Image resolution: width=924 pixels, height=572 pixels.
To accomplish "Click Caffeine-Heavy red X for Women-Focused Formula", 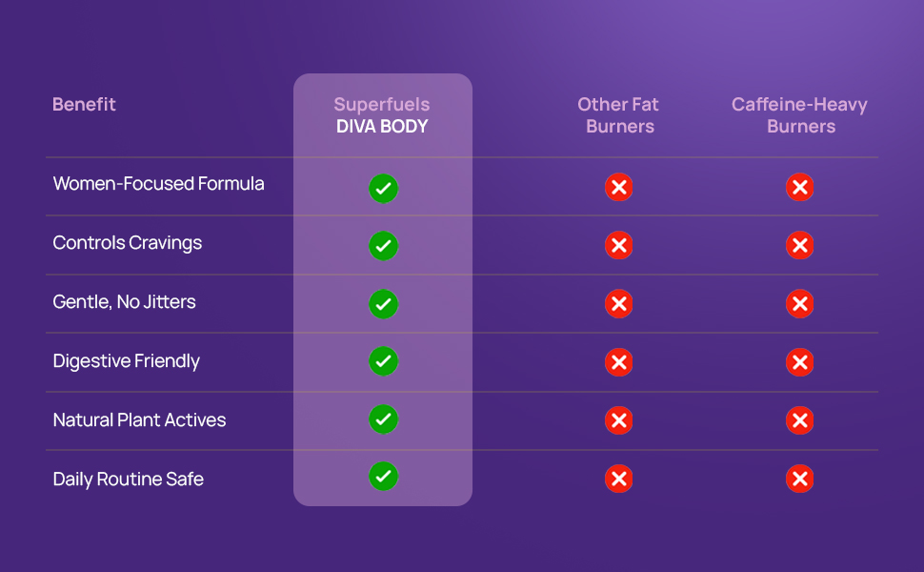I will (799, 187).
